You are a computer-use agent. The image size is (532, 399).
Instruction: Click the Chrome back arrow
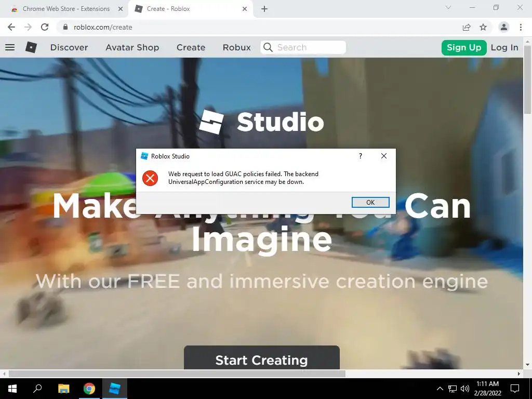11,27
